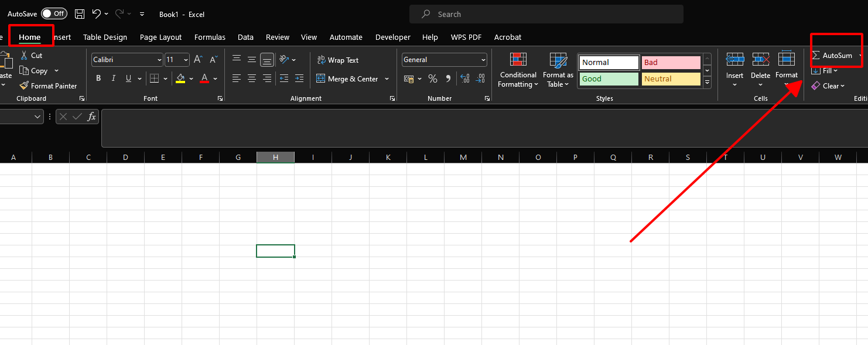
Task: Toggle italic formatting
Action: click(113, 78)
